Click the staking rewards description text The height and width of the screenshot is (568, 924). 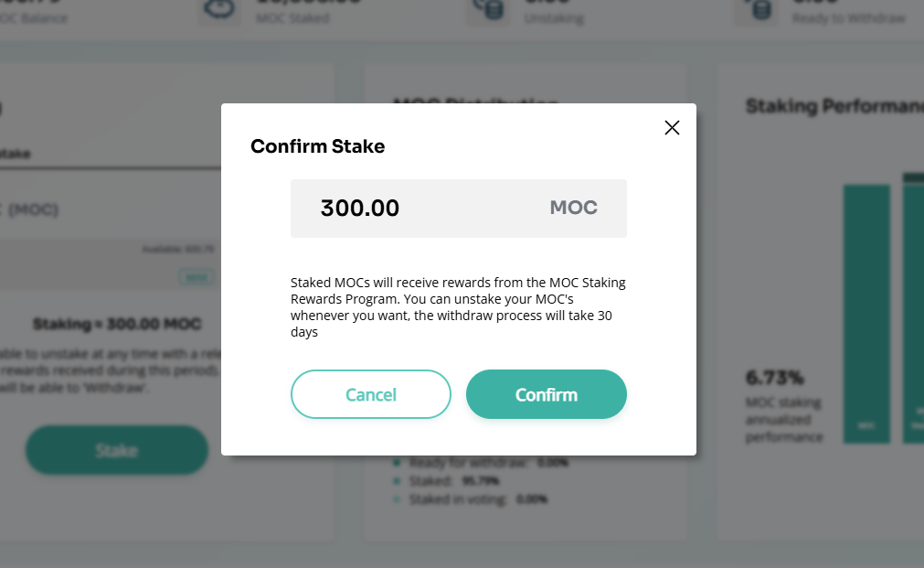(458, 307)
